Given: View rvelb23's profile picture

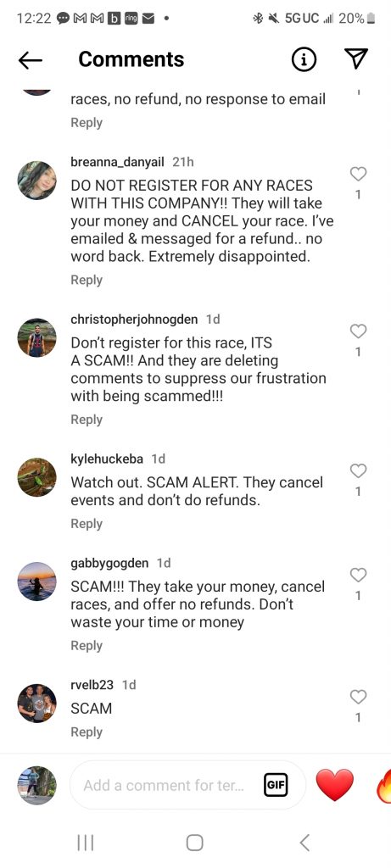Looking at the screenshot, I should [37, 703].
